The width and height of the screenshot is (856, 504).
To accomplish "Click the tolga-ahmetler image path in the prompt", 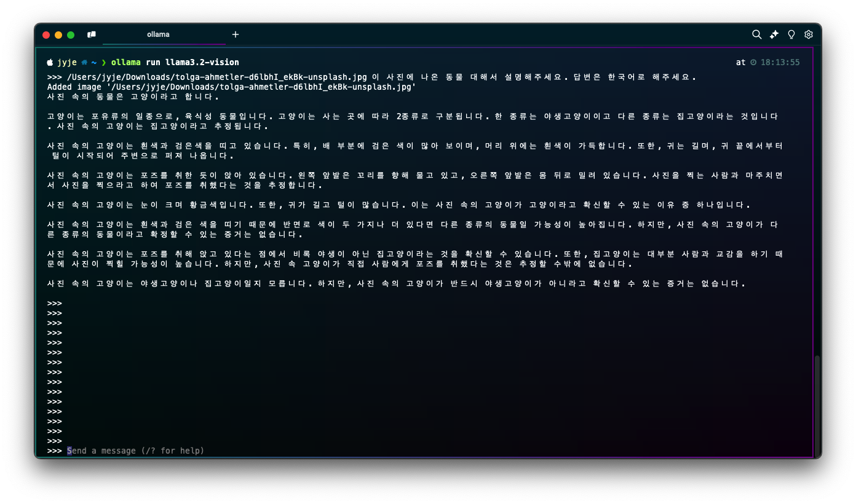I will pos(216,77).
